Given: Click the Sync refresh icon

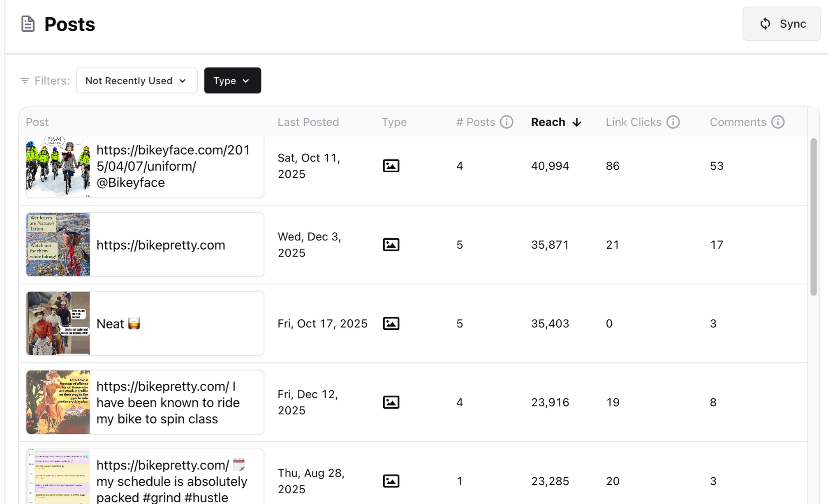Looking at the screenshot, I should click(765, 24).
